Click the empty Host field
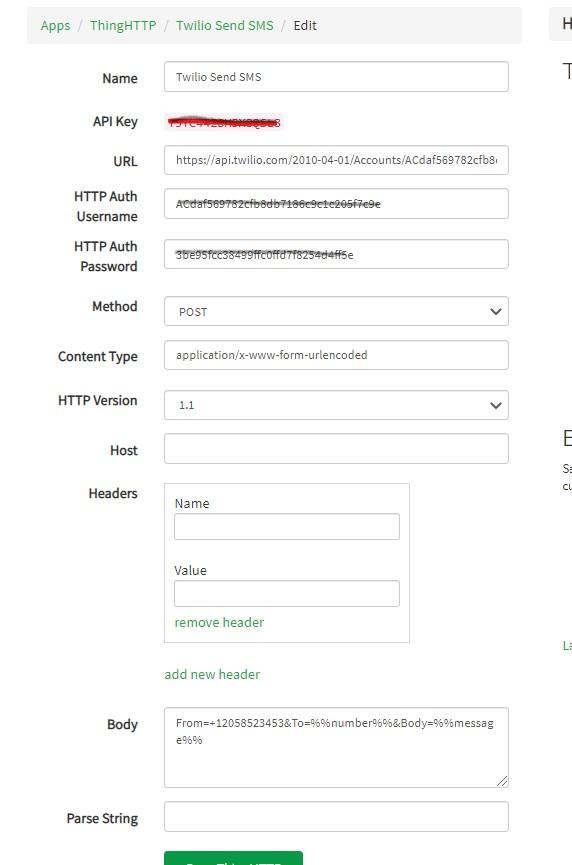 point(336,448)
